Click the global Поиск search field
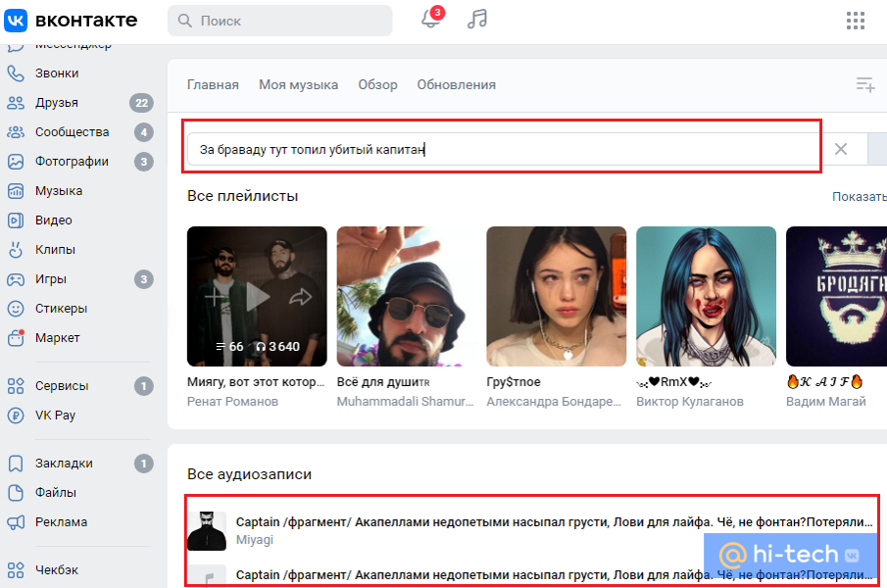Image resolution: width=887 pixels, height=588 pixels. click(280, 21)
